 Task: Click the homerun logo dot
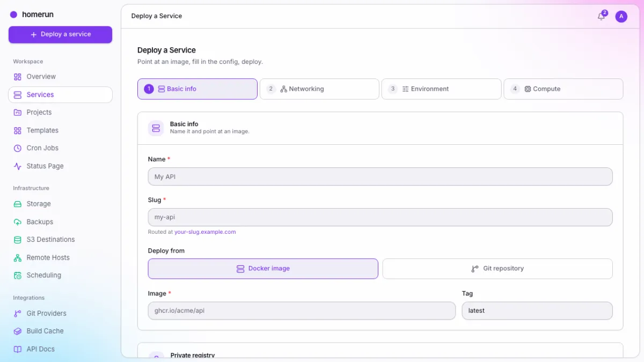pyautogui.click(x=13, y=15)
